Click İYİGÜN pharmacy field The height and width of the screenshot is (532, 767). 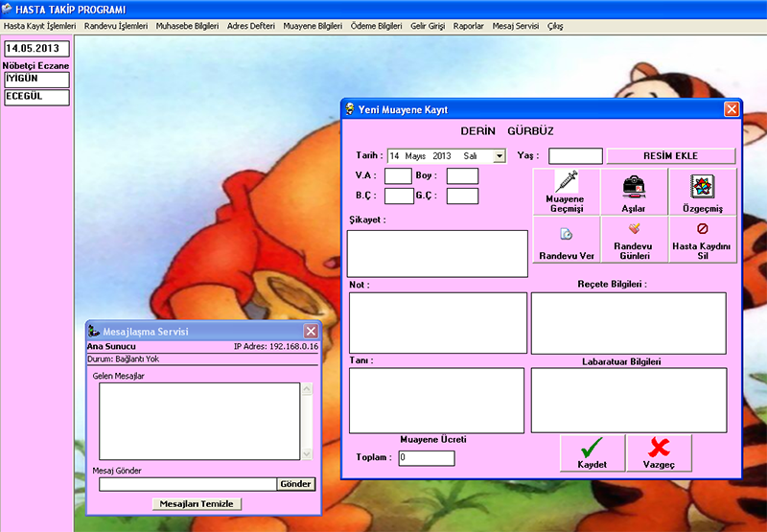(x=36, y=80)
